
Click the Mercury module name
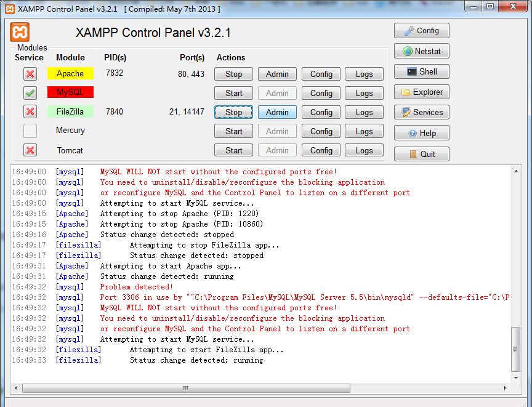click(x=70, y=131)
